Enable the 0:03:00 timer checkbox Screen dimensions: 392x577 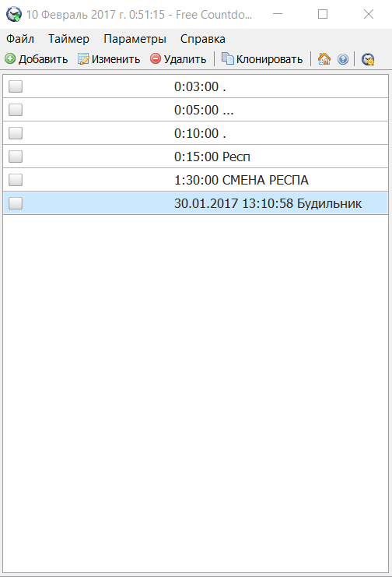(16, 86)
